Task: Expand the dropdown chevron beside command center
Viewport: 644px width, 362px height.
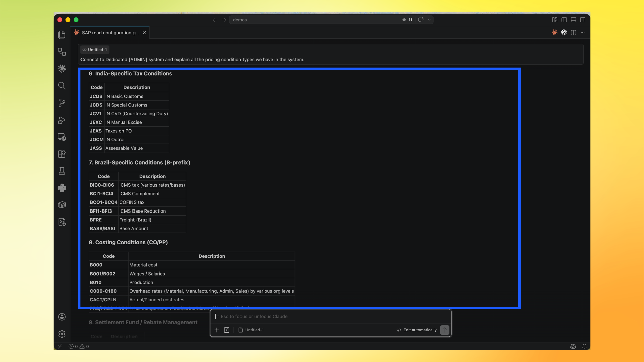Action: point(429,20)
